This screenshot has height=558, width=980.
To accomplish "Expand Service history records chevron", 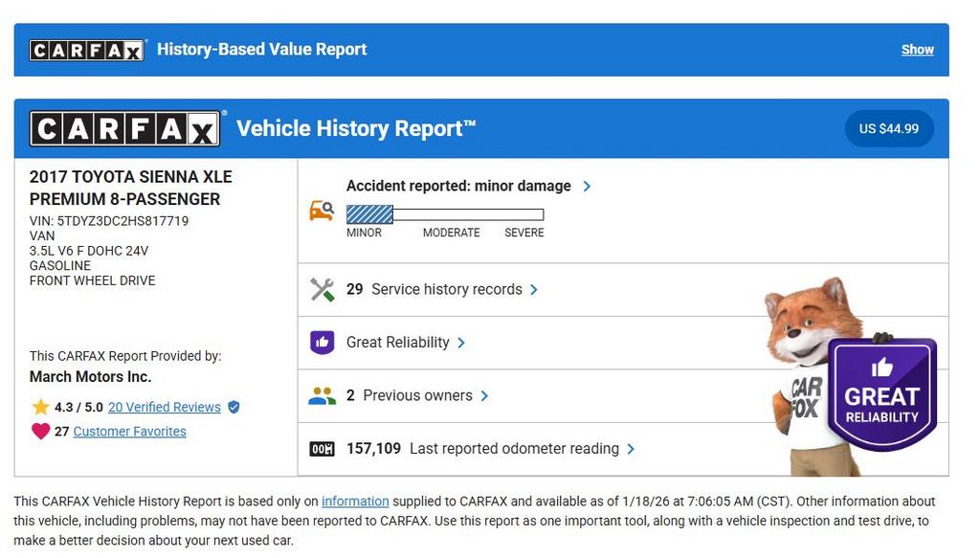I will pyautogui.click(x=534, y=289).
